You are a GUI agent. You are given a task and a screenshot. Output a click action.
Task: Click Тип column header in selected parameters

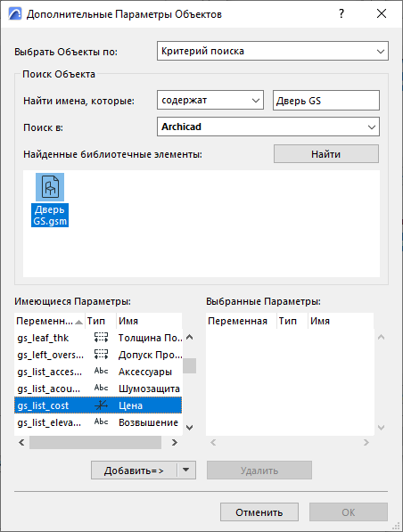pos(292,321)
